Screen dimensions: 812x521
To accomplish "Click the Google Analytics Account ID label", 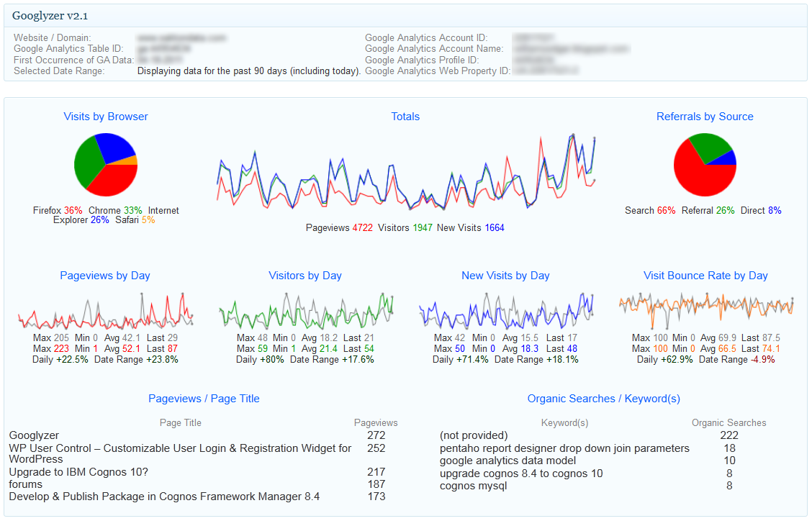I will click(x=425, y=38).
